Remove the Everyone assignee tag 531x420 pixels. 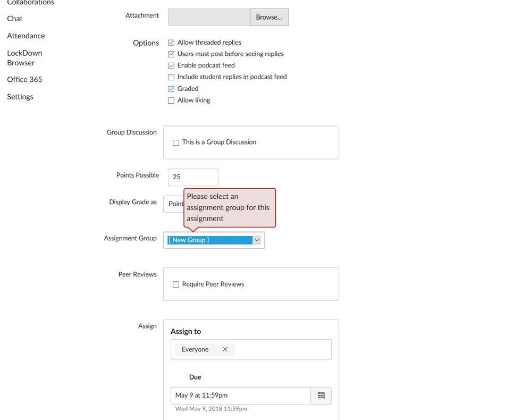[x=225, y=349]
